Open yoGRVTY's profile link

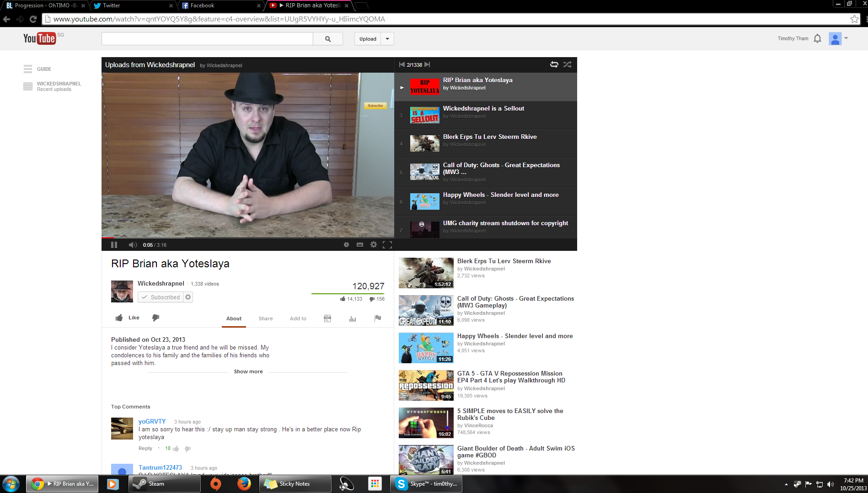pos(152,421)
